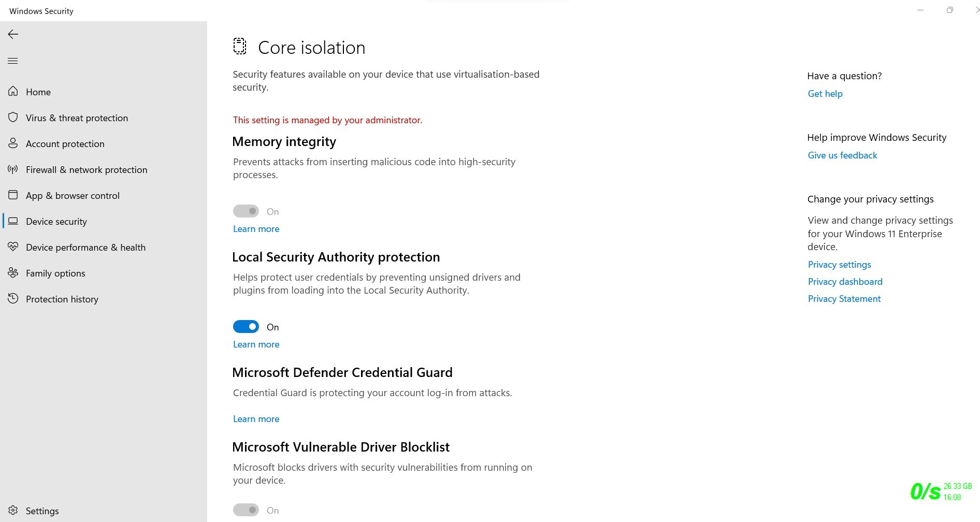
Task: Open Learn more under Credential Guard
Action: pyautogui.click(x=256, y=419)
